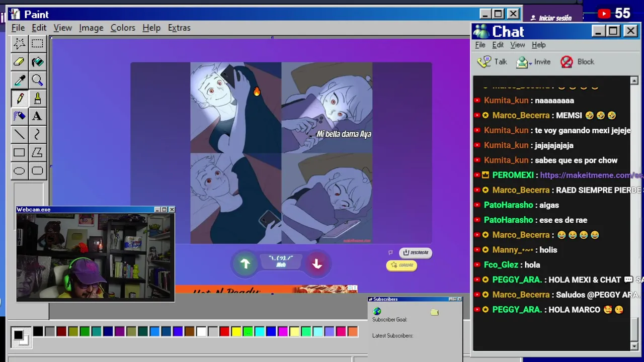Screen dimensions: 644x362
Task: Pick the Rectangle shape tool
Action: click(x=19, y=152)
